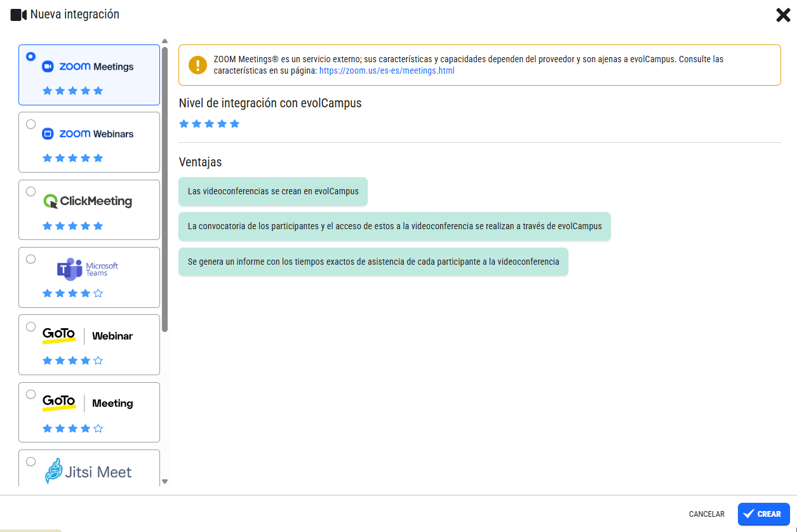Click the yellow warning exclamation icon
This screenshot has width=797, height=532.
point(198,65)
